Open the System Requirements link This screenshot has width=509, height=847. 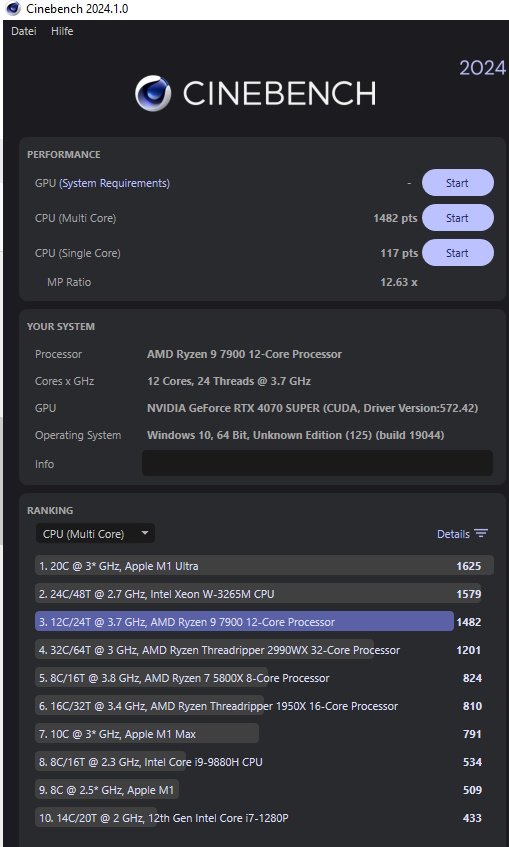tap(115, 184)
